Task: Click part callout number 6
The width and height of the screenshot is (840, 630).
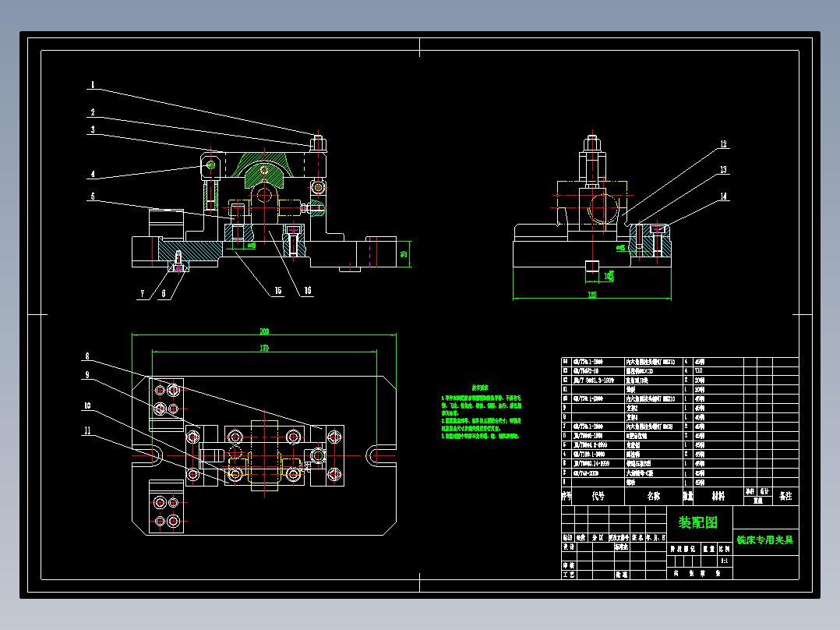Action: [x=164, y=294]
